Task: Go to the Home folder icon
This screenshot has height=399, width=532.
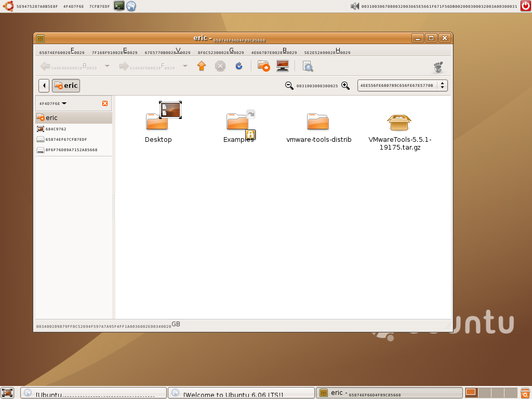Action: 263,66
